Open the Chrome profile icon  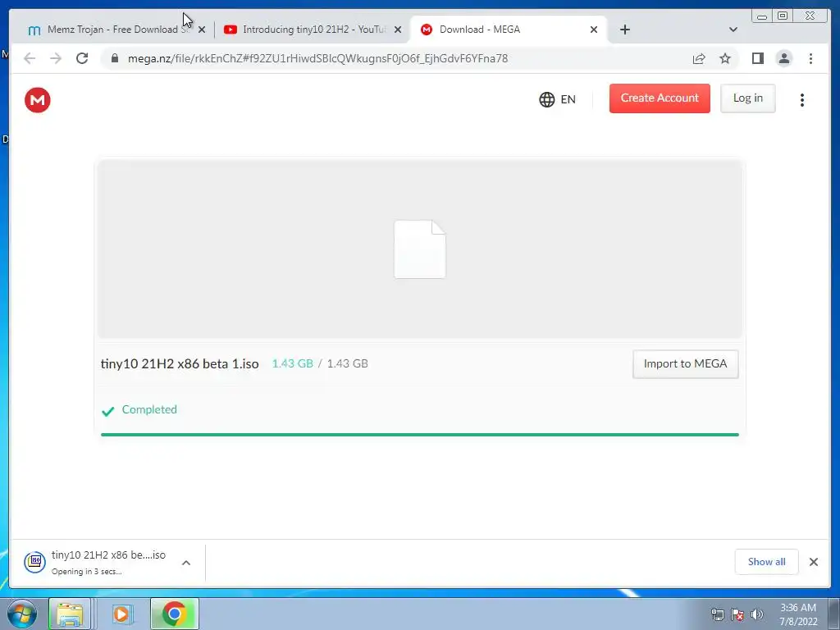click(x=783, y=58)
